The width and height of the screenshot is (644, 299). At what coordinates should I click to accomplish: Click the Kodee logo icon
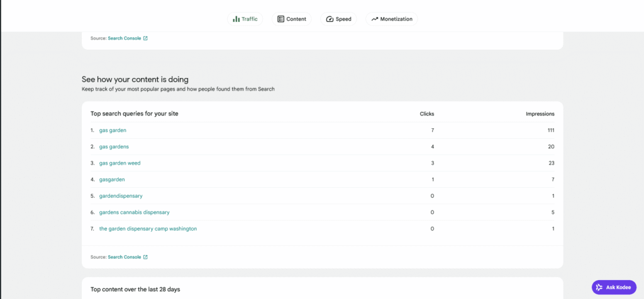(599, 287)
